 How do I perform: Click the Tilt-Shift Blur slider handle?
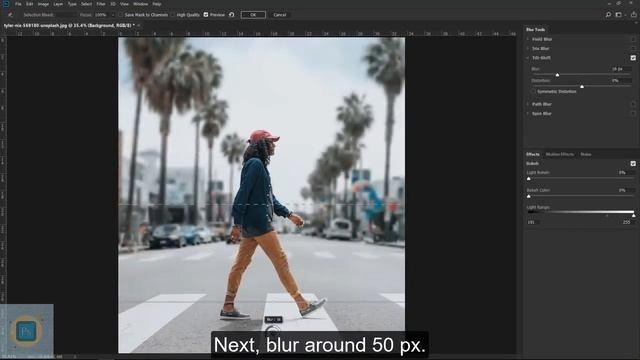pyautogui.click(x=557, y=75)
